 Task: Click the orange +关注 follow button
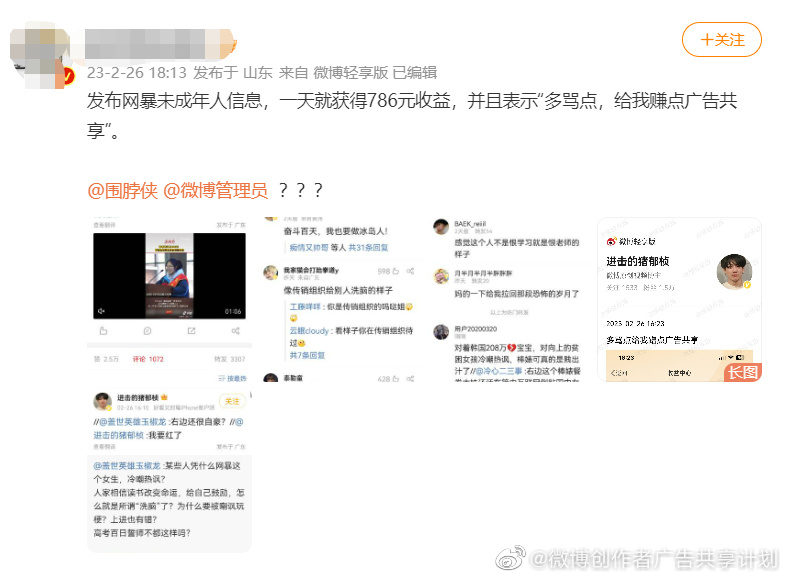point(721,40)
